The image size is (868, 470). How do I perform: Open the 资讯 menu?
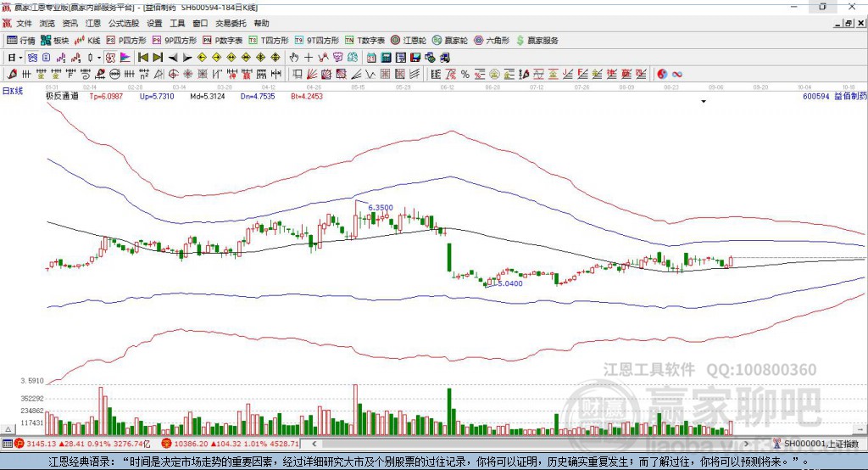pos(70,23)
